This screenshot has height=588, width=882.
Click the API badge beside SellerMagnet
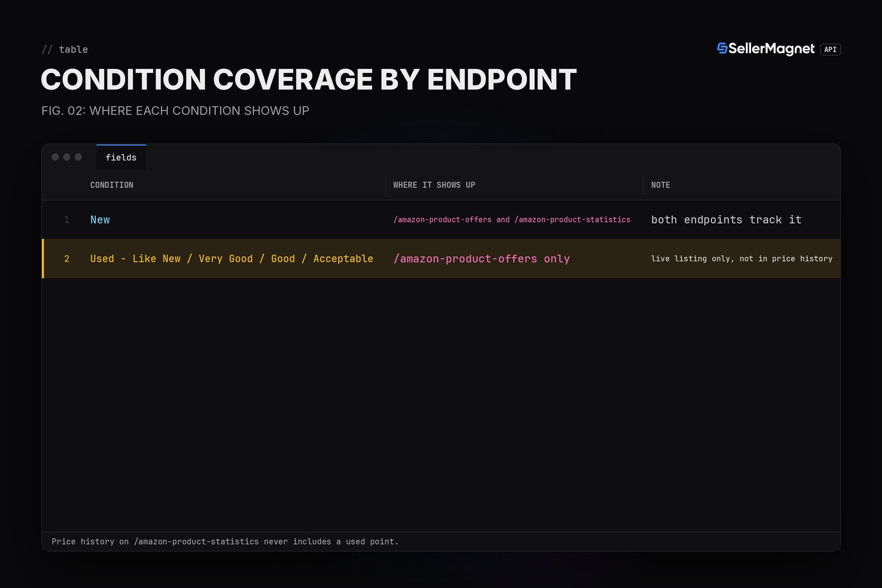pyautogui.click(x=830, y=49)
